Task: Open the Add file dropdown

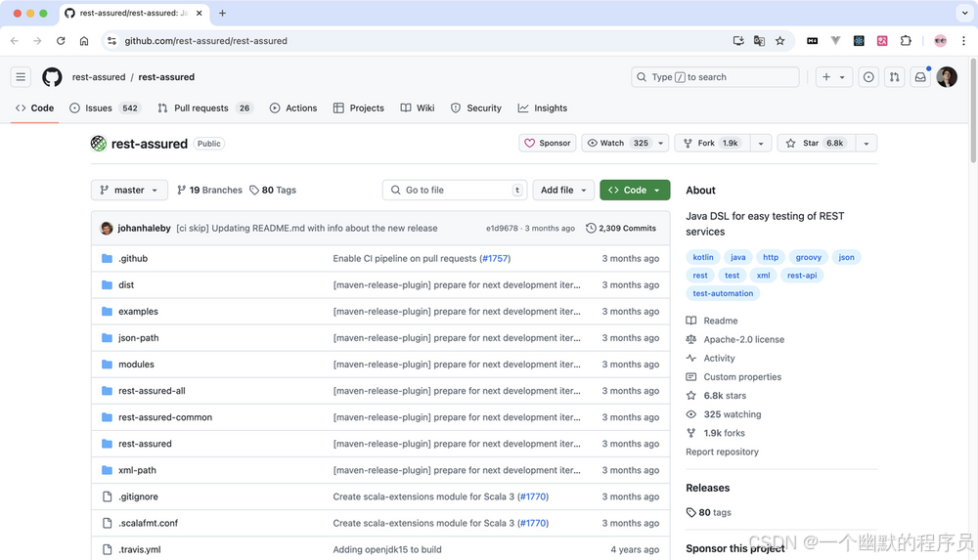Action: click(563, 191)
